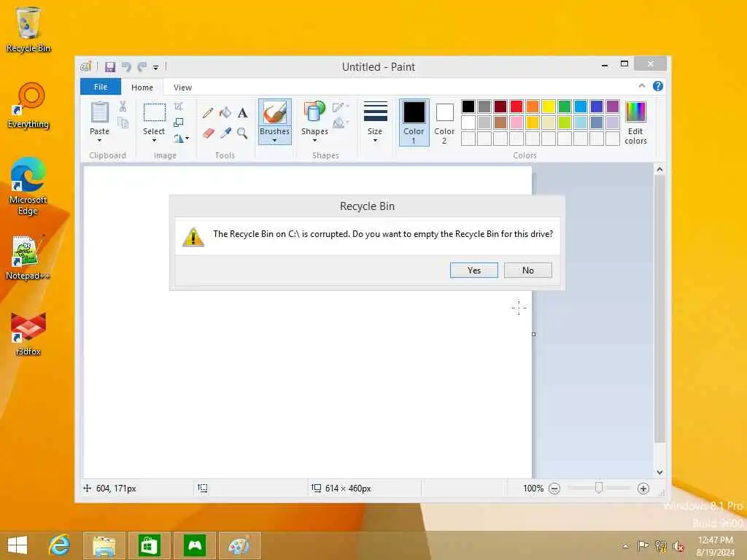Click vertical scrollbar up arrow
Screen dimensions: 747x560
(659, 169)
